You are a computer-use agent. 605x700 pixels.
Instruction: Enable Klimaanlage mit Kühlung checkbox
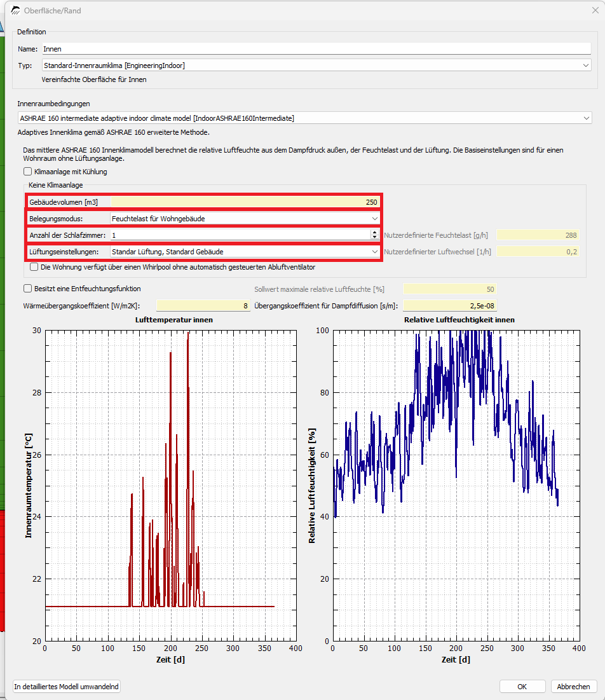[x=28, y=172]
